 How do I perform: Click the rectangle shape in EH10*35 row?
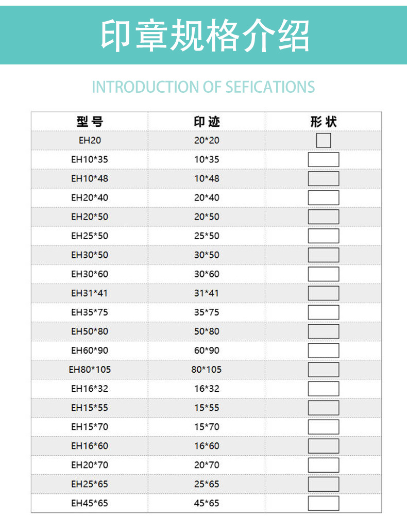324,159
